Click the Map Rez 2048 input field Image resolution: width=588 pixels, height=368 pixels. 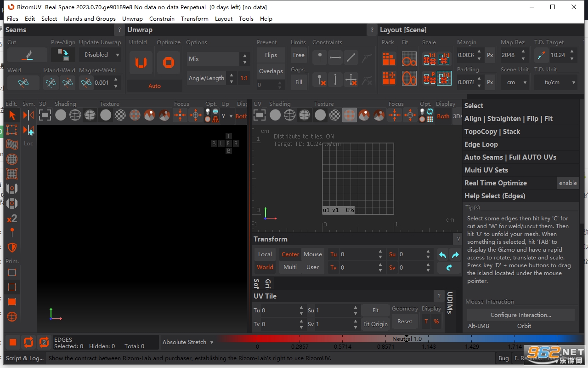(509, 55)
